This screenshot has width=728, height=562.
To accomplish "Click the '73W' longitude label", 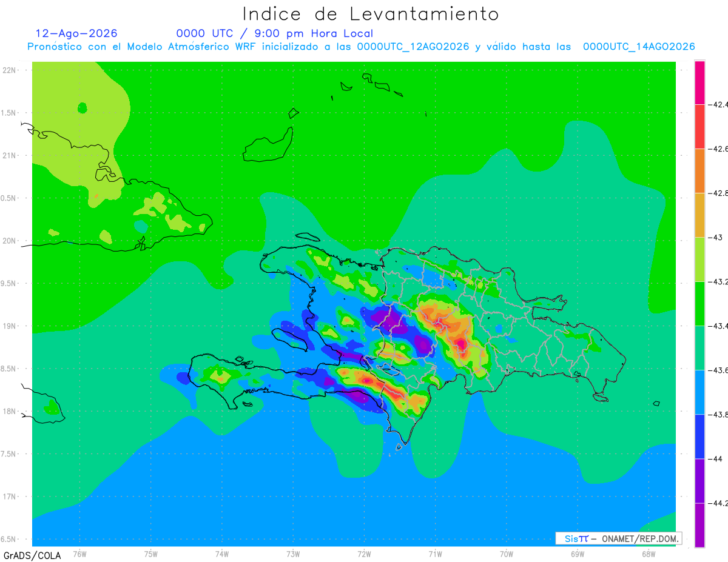I will tap(293, 554).
